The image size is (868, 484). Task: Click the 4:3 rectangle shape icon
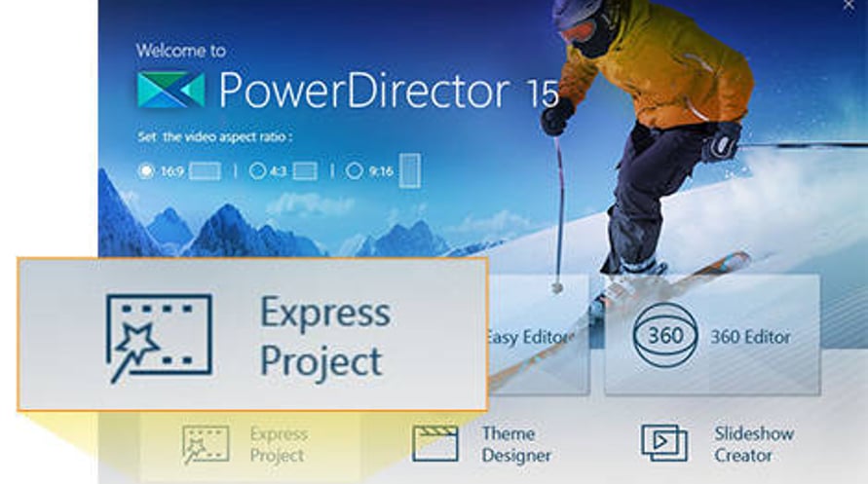[305, 171]
